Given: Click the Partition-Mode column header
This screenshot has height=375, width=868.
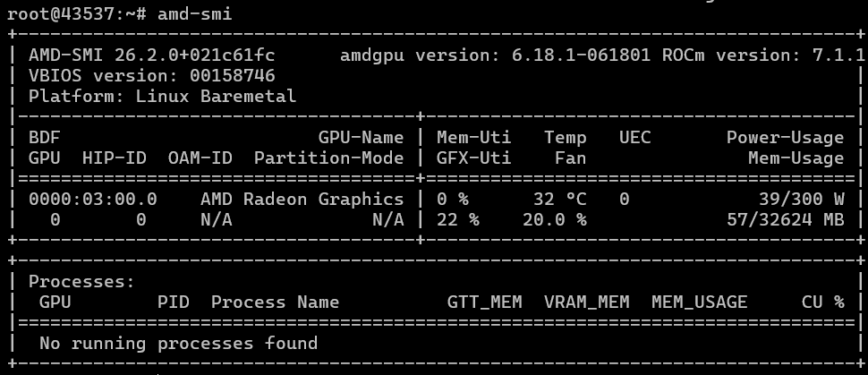Looking at the screenshot, I should [328, 158].
